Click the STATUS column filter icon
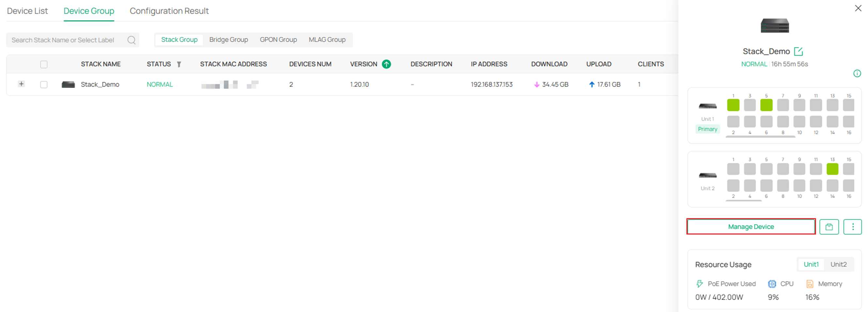This screenshot has width=868, height=312. 179,64
